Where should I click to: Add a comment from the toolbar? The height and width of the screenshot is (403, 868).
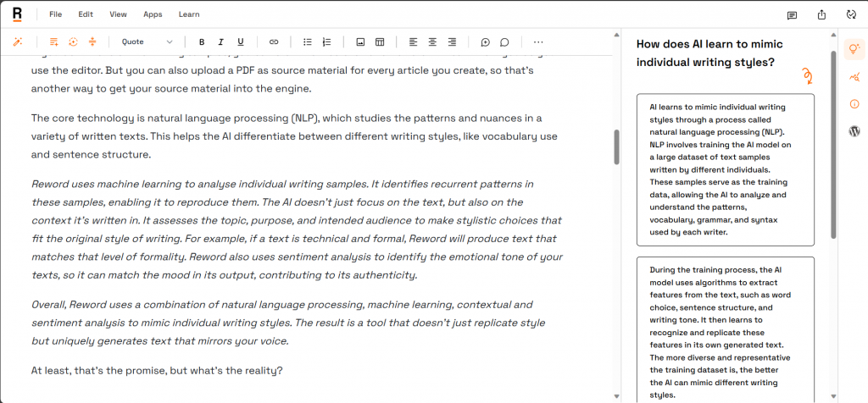485,41
